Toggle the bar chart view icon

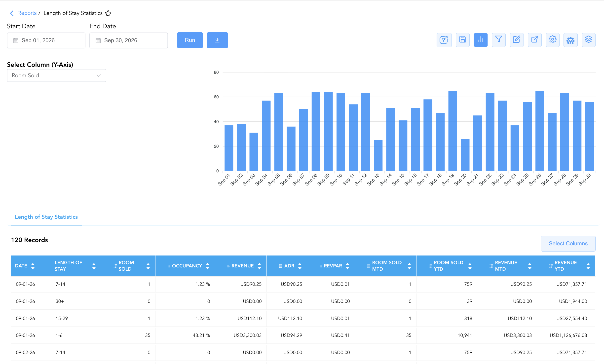[481, 40]
